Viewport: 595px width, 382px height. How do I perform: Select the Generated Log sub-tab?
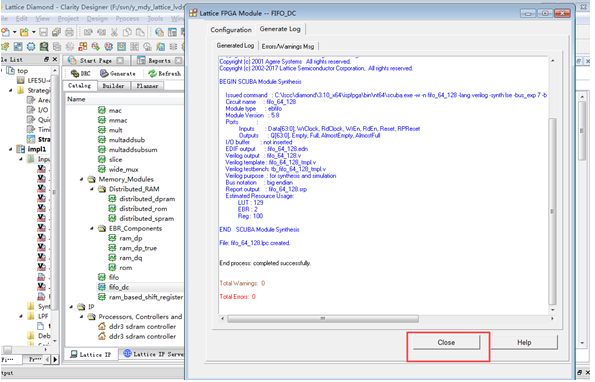pyautogui.click(x=235, y=46)
